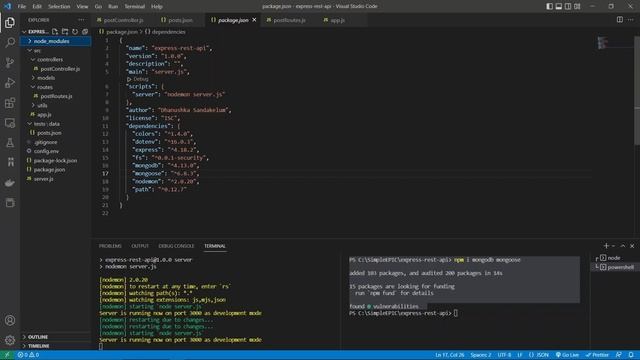Change UTF-8 encoding in status bar

coord(504,355)
